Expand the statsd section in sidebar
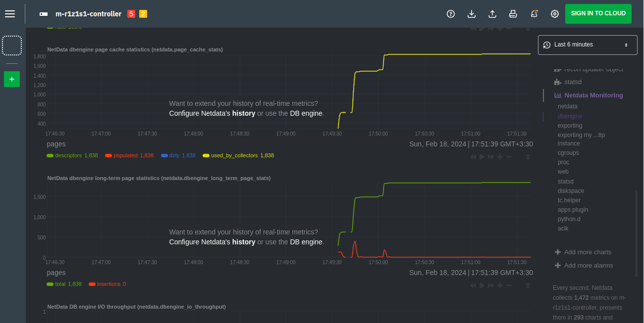This screenshot has width=644, height=323. 573,82
